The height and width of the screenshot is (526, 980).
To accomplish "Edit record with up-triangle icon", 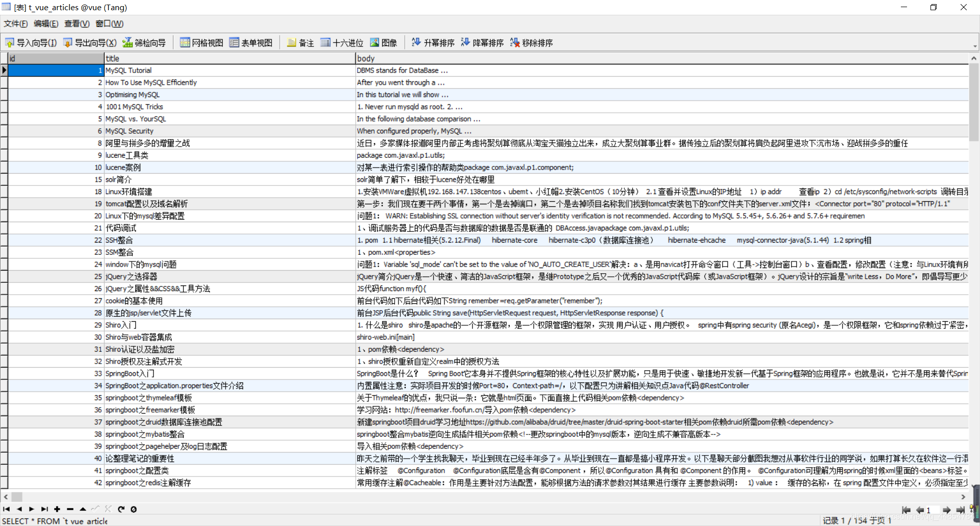I will (x=83, y=509).
